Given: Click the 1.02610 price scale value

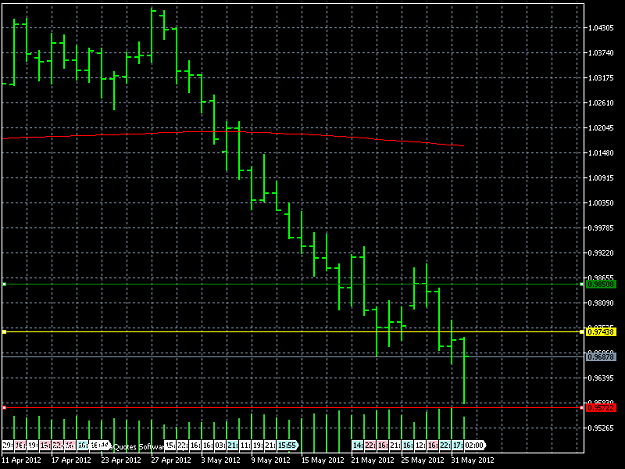Looking at the screenshot, I should pos(601,103).
